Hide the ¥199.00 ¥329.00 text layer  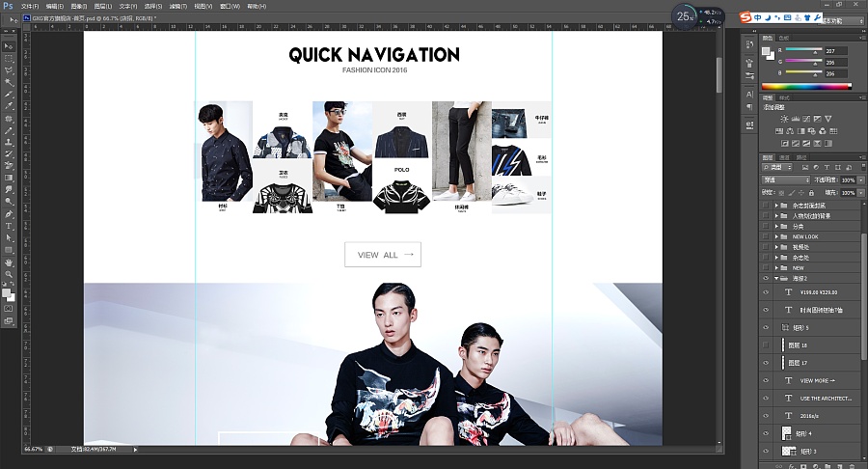tap(766, 292)
